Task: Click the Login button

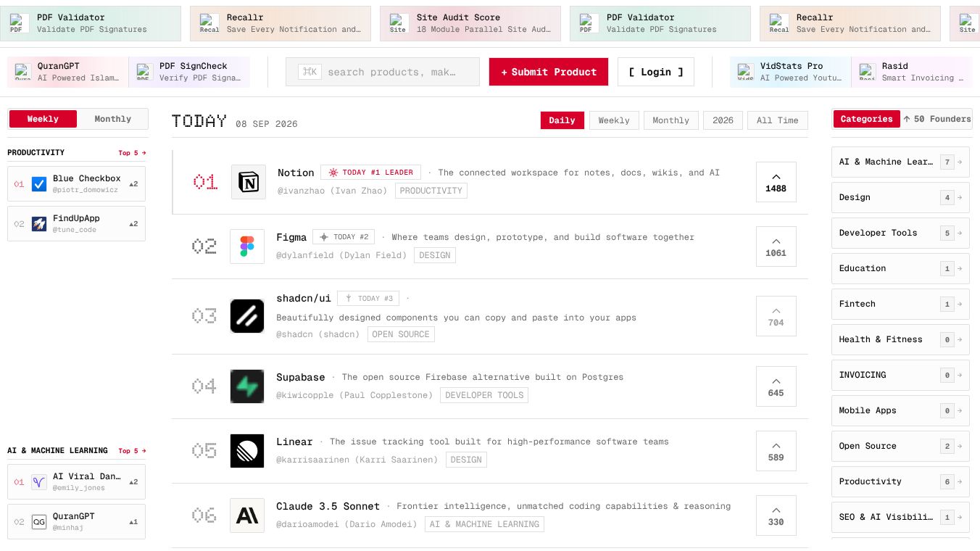Action: click(656, 72)
